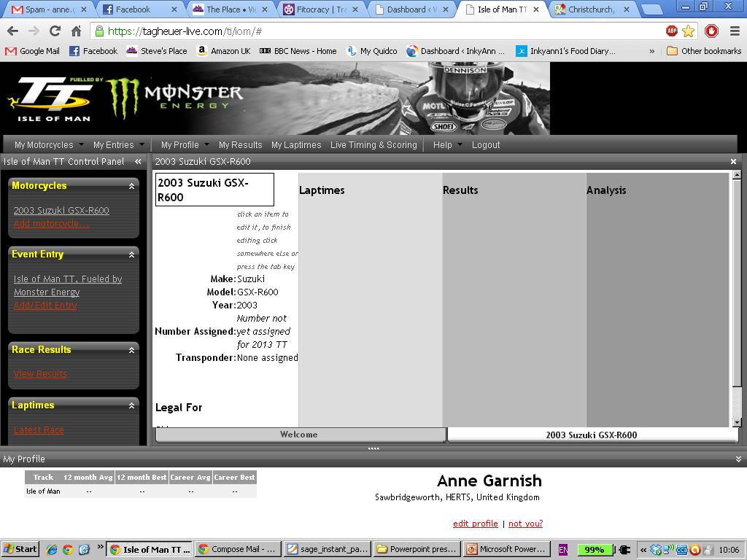Open the browser home page icon
This screenshot has height=560, width=747.
click(x=76, y=31)
